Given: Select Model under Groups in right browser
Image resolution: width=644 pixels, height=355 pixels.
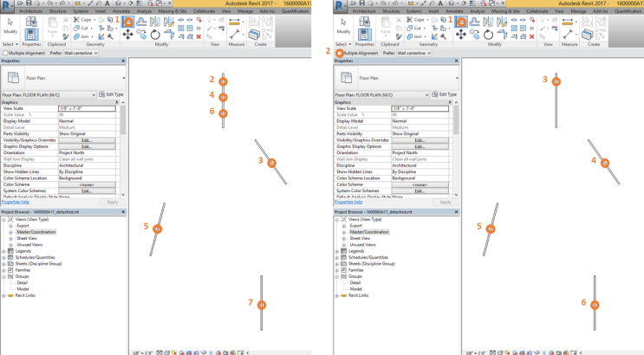Looking at the screenshot, I should coord(355,289).
